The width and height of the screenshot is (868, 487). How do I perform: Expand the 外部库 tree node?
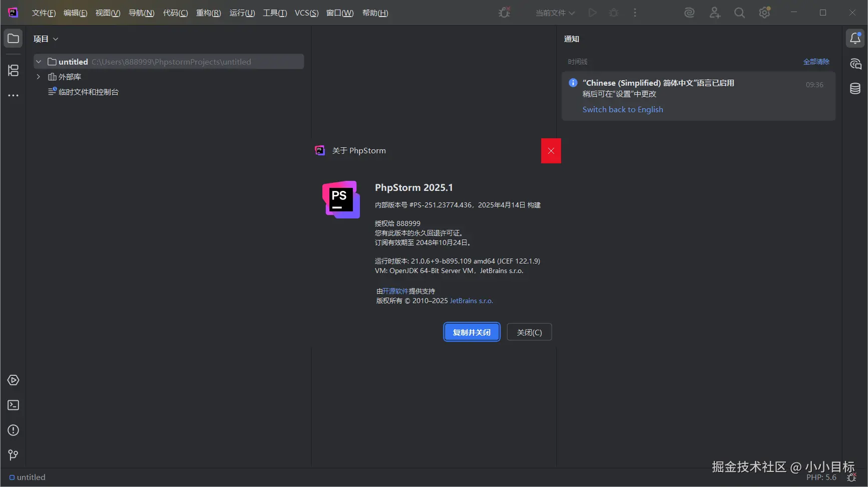tap(39, 77)
